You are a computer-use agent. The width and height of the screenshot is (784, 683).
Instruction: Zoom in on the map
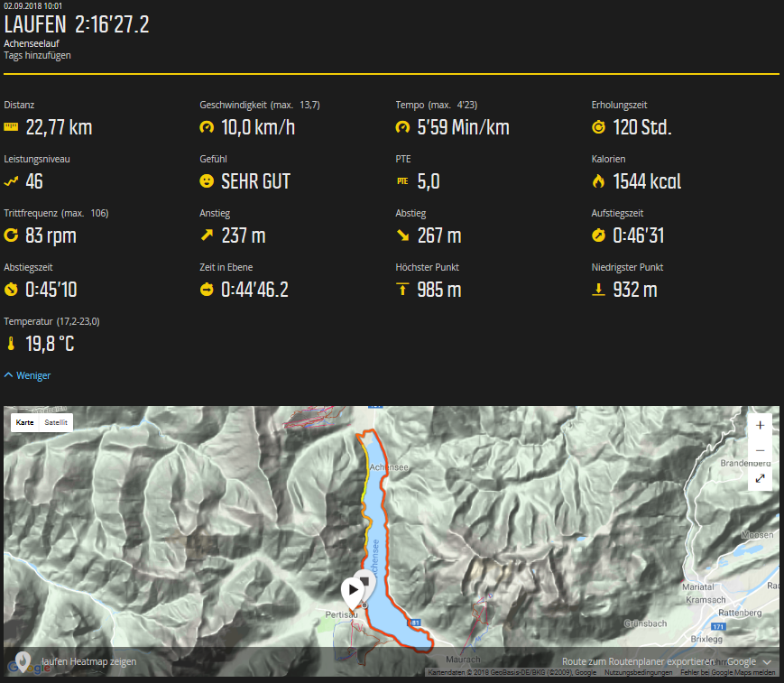point(760,426)
